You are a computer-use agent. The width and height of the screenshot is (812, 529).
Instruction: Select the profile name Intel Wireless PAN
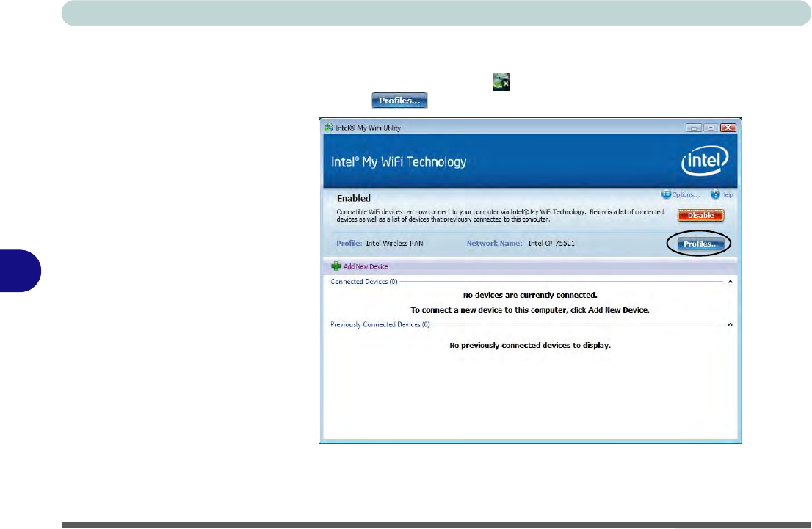pyautogui.click(x=394, y=244)
